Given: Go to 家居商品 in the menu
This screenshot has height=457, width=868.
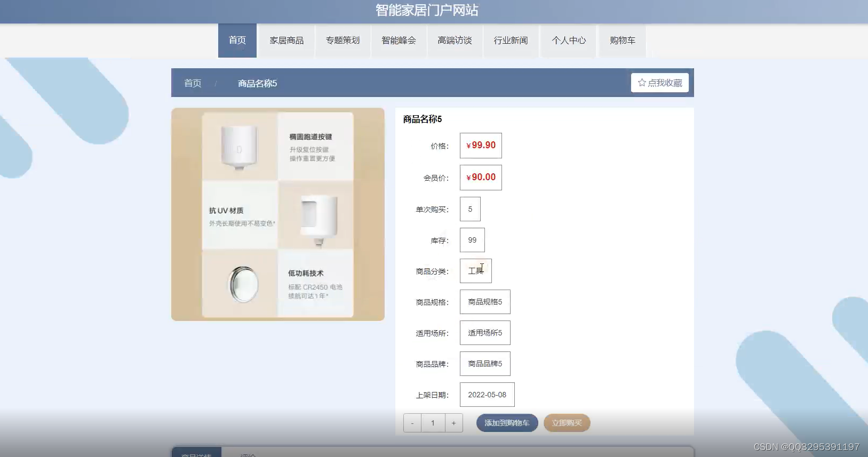Looking at the screenshot, I should (286, 41).
